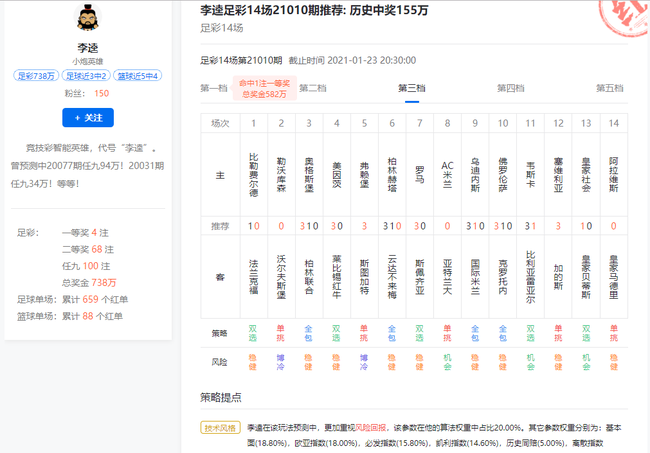Open the 第四档 tab

coord(510,88)
